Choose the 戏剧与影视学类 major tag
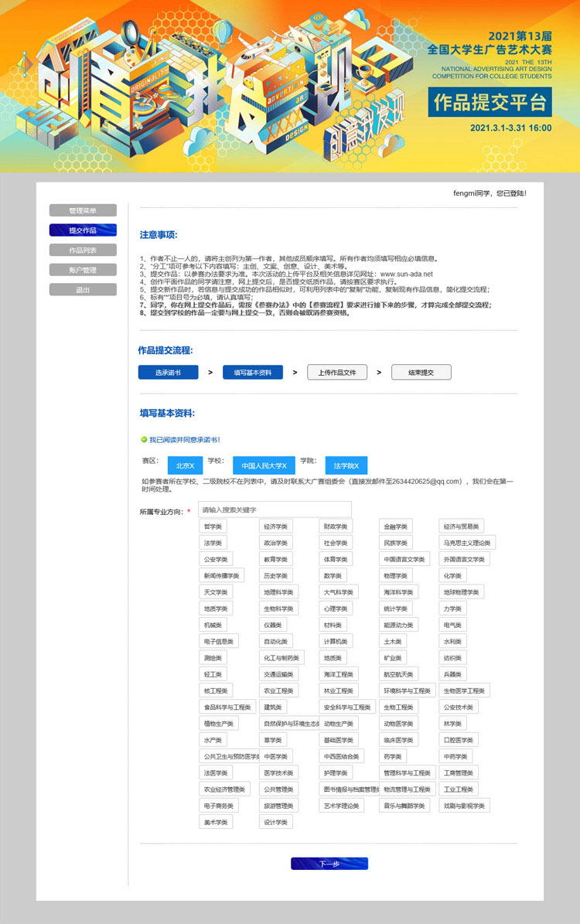The width and height of the screenshot is (580, 924). [x=465, y=806]
